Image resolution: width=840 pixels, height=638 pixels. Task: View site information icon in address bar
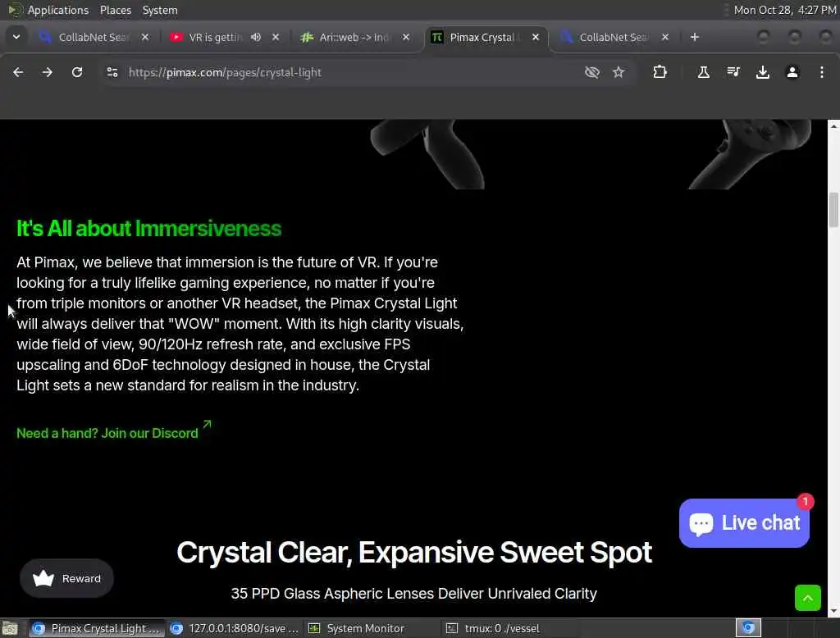click(x=112, y=72)
